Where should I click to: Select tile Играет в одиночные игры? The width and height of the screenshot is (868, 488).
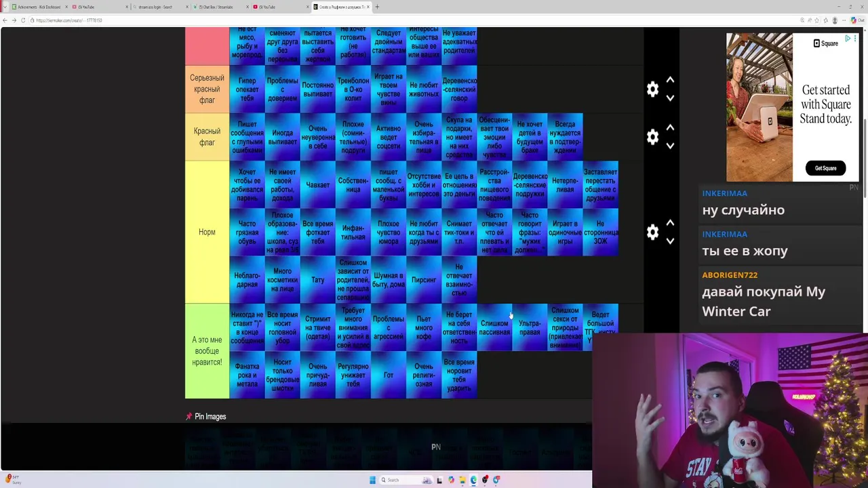pyautogui.click(x=565, y=232)
